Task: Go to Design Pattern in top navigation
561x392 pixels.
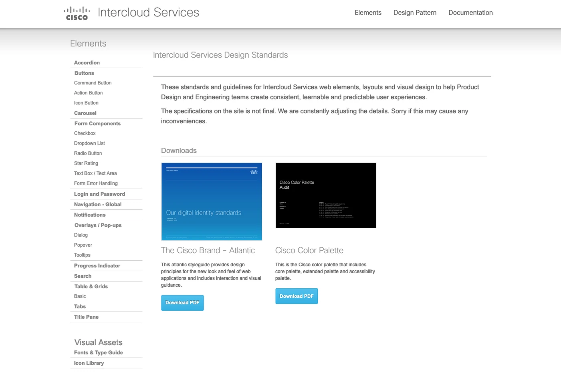Action: click(x=415, y=13)
